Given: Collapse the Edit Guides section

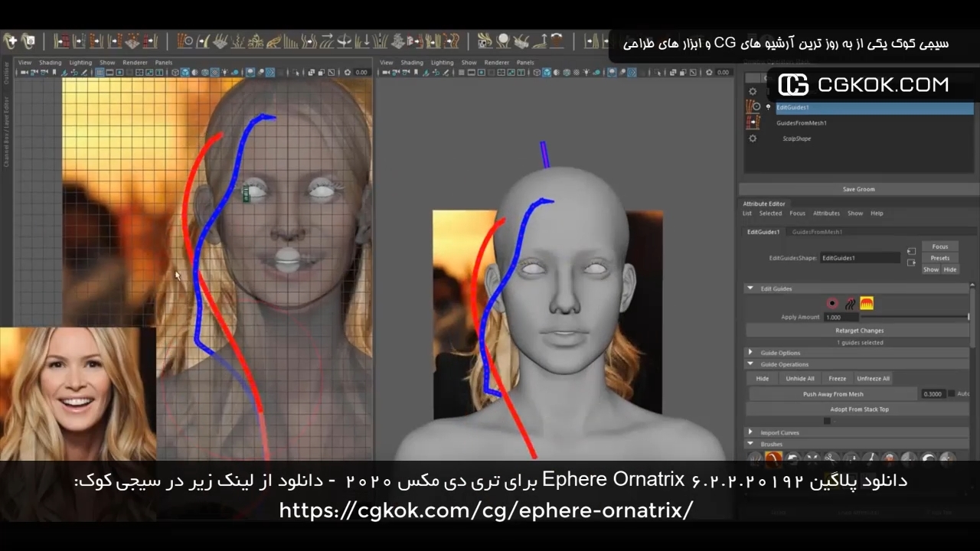Looking at the screenshot, I should pos(750,289).
